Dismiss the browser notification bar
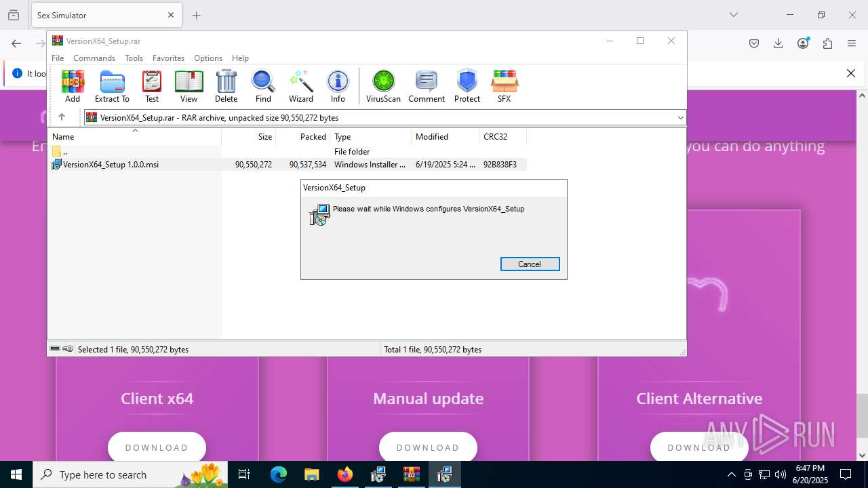Screen dimensions: 868x488 click(x=851, y=73)
